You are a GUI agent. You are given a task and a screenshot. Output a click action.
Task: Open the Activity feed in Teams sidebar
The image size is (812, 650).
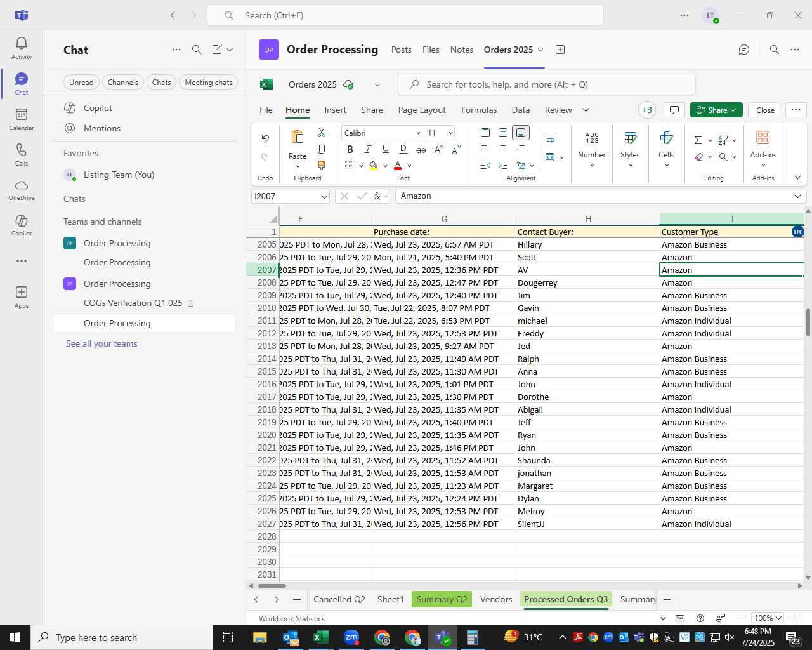click(21, 48)
